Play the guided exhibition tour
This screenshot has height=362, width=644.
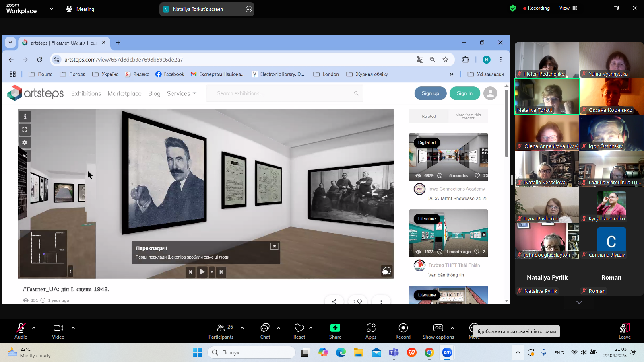click(202, 272)
